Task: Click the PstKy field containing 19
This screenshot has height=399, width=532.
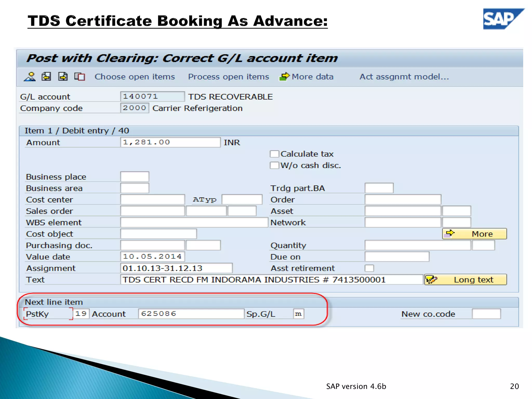Action: [81, 314]
